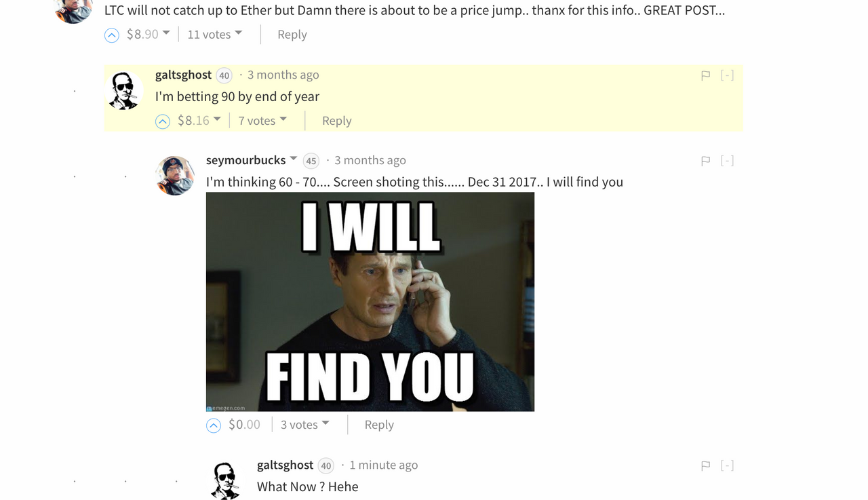Image resolution: width=868 pixels, height=500 pixels.
Task: Flag seymourbucks' comment
Action: (x=705, y=161)
